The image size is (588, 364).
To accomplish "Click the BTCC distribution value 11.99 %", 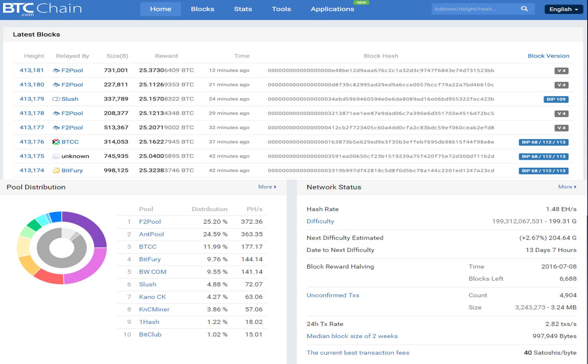I will pos(215,247).
